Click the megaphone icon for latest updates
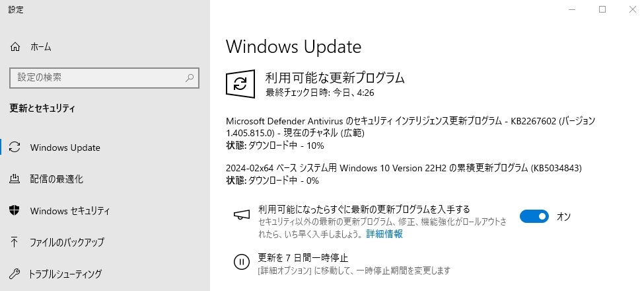The width and height of the screenshot is (644, 291). click(242, 215)
